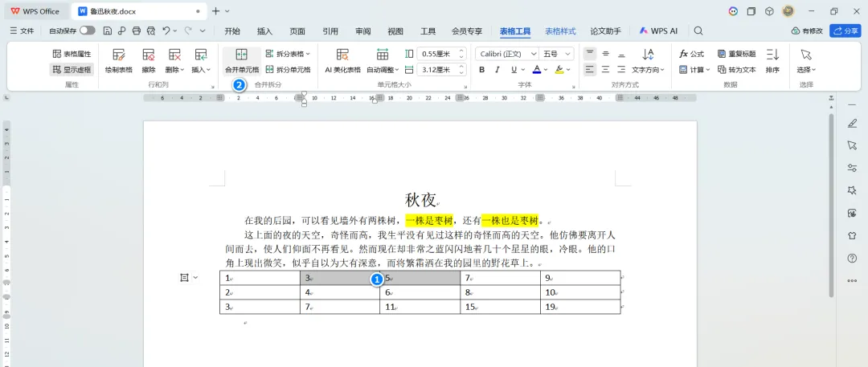Open the Calculate (计算) dropdown
The width and height of the screenshot is (868, 367).
coord(694,70)
